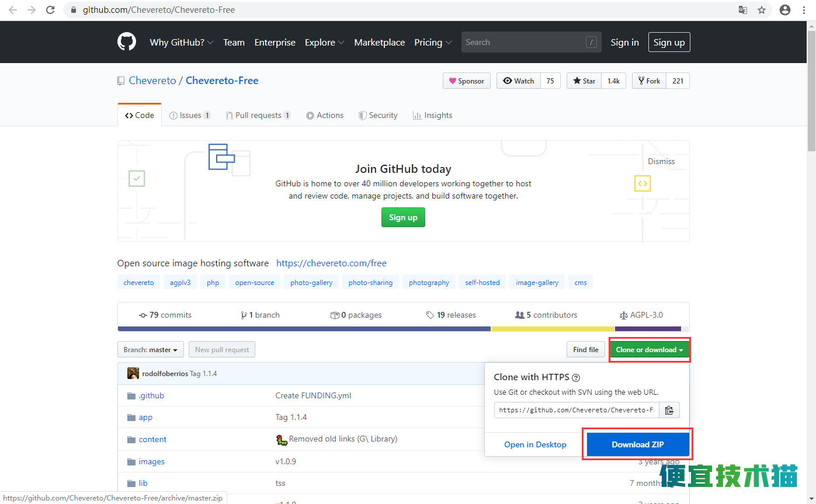The image size is (816, 504).
Task: Expand the Pricing dropdown menu
Action: pos(433,42)
